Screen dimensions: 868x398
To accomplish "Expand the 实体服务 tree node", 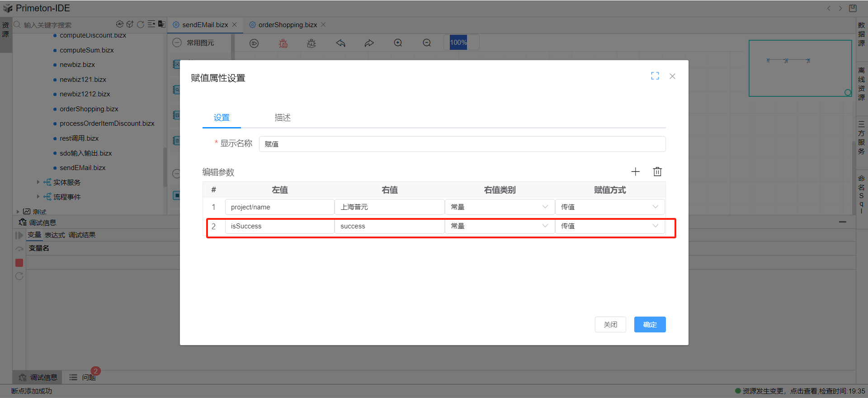I will (38, 182).
